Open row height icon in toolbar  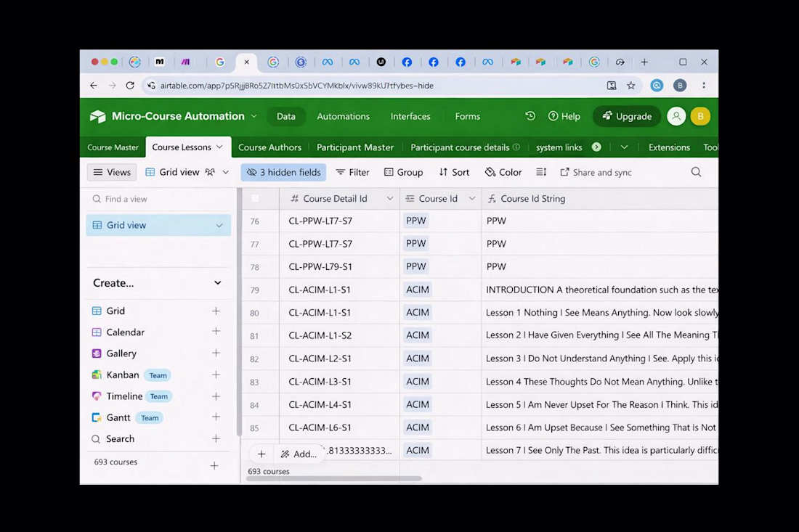click(541, 172)
